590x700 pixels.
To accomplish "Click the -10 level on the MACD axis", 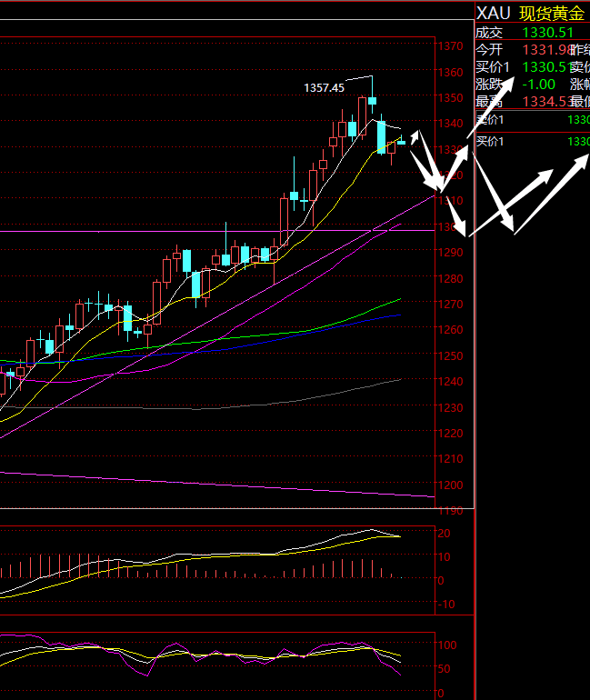I will pos(446,605).
